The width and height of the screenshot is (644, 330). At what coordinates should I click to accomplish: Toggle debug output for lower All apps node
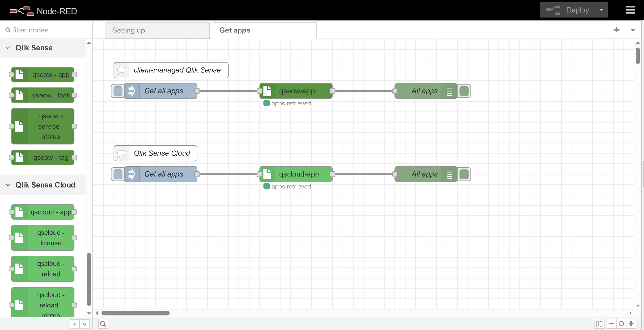pos(464,174)
